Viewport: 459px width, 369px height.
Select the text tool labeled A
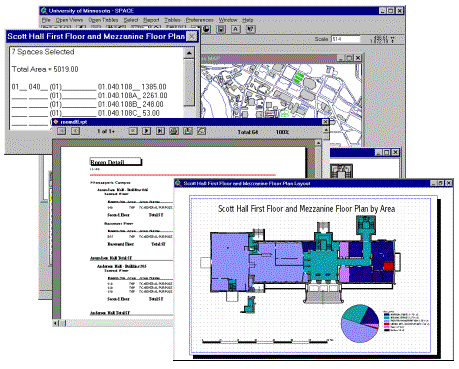coord(235,29)
